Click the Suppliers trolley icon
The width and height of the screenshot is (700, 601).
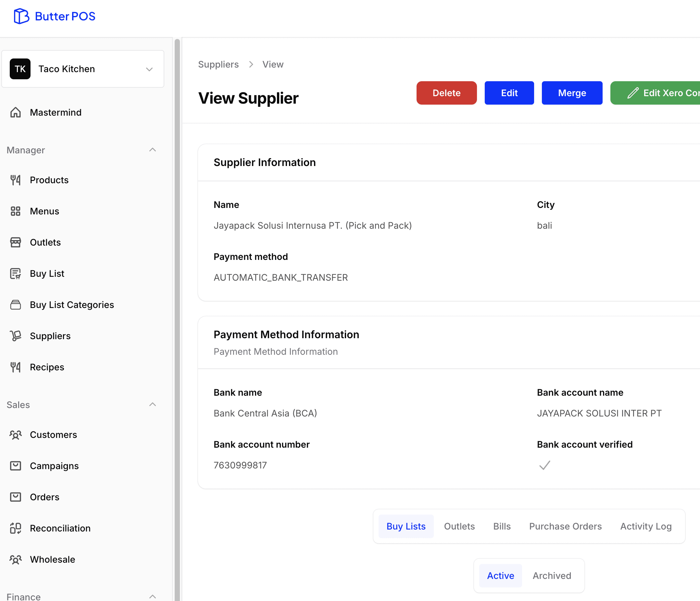point(16,336)
